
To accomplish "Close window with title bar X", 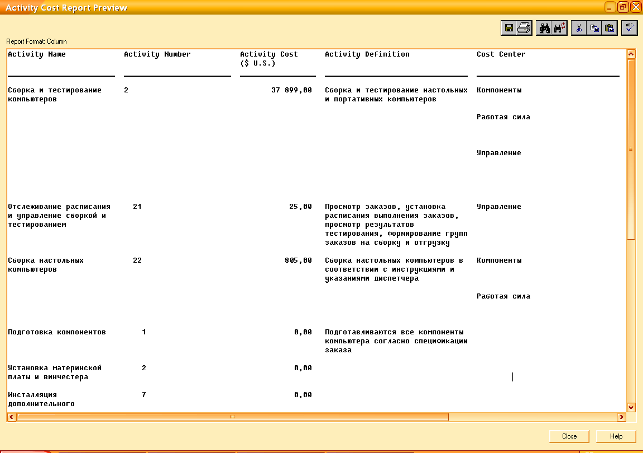I will point(636,7).
